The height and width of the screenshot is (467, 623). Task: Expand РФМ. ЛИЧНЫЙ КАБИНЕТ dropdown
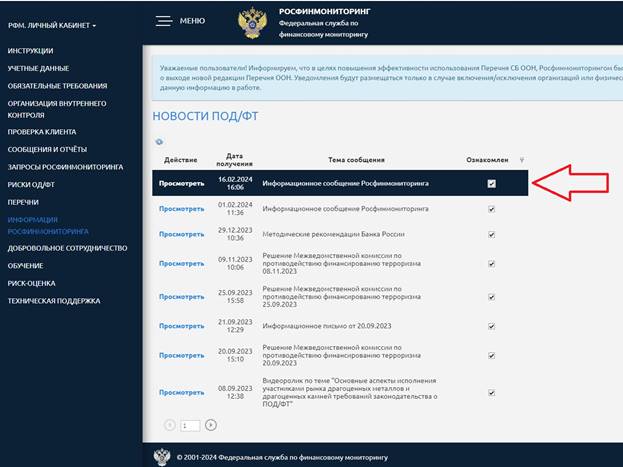point(52,25)
